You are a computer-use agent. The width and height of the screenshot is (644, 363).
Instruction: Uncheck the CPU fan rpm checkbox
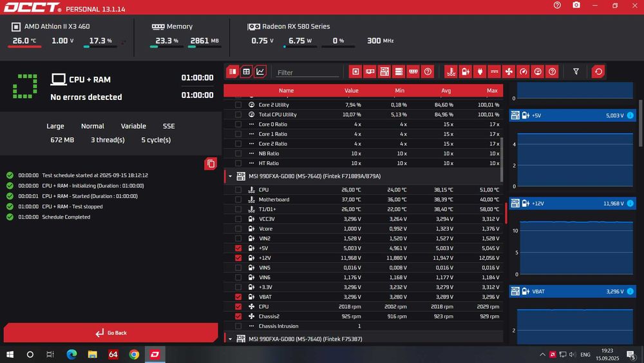238,307
